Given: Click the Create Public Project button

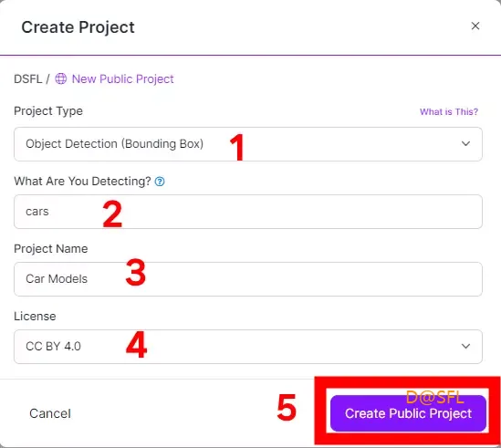Looking at the screenshot, I should pos(408,413).
